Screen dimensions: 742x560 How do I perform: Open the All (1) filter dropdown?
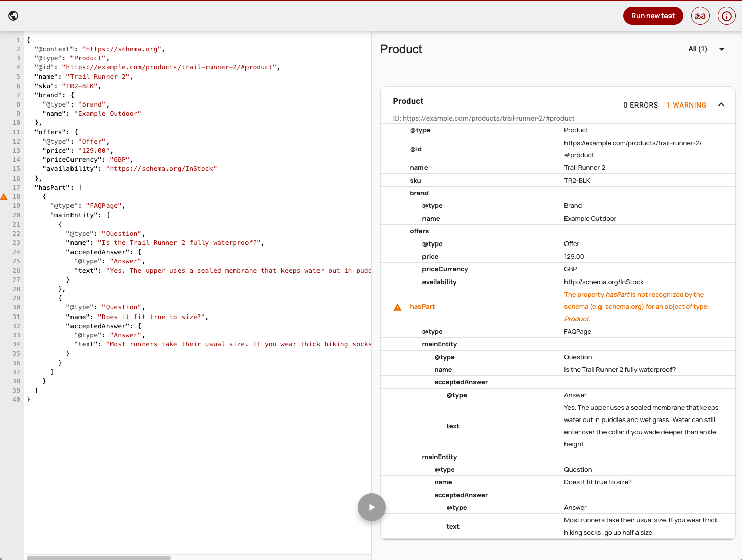(x=708, y=49)
